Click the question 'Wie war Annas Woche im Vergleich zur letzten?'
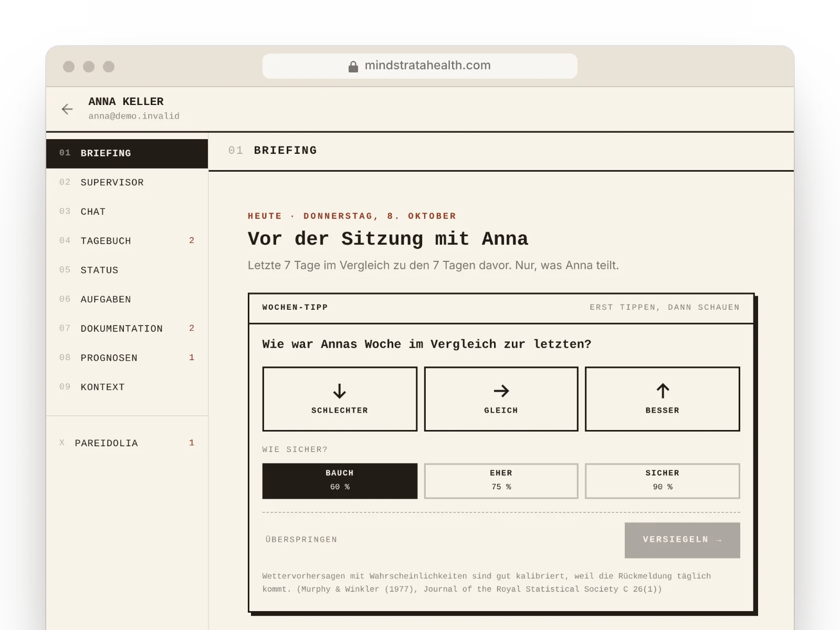Image resolution: width=840 pixels, height=630 pixels. [x=427, y=344]
